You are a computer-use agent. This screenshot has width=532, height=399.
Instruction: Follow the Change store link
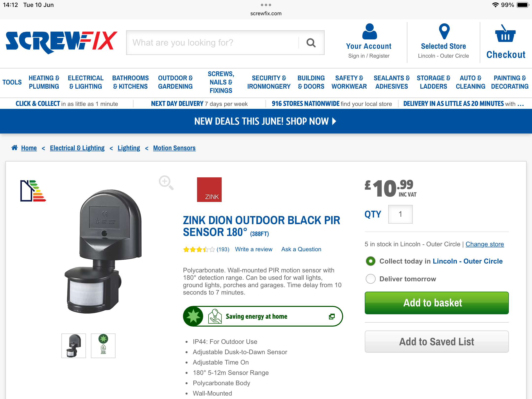(x=484, y=244)
